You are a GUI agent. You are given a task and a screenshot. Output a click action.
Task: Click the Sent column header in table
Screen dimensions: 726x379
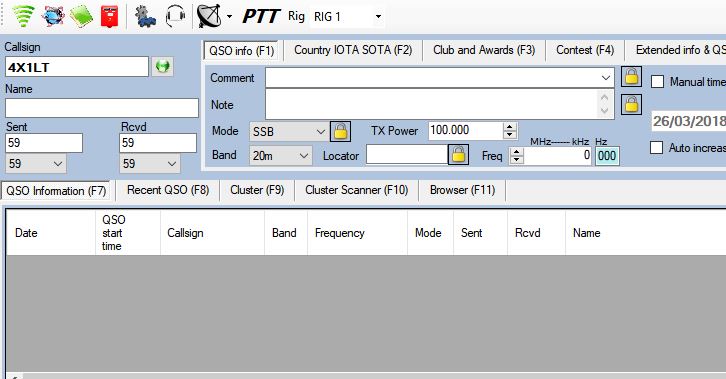481,233
